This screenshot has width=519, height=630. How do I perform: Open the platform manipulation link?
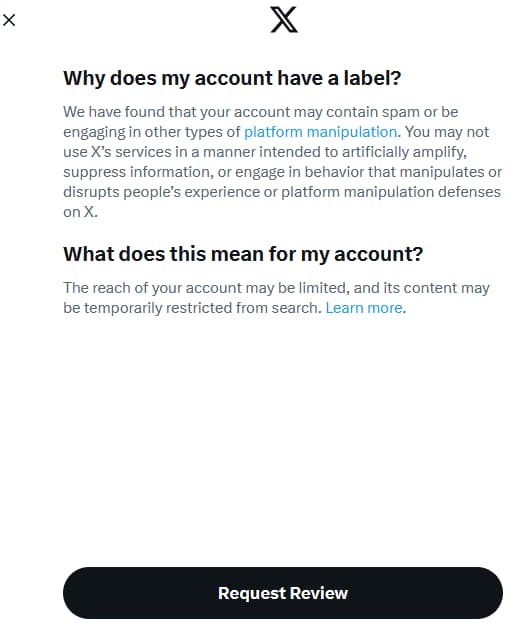click(321, 132)
